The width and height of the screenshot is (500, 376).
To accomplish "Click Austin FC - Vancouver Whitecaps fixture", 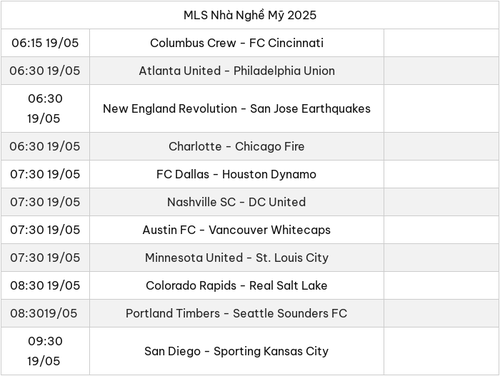I will [236, 230].
